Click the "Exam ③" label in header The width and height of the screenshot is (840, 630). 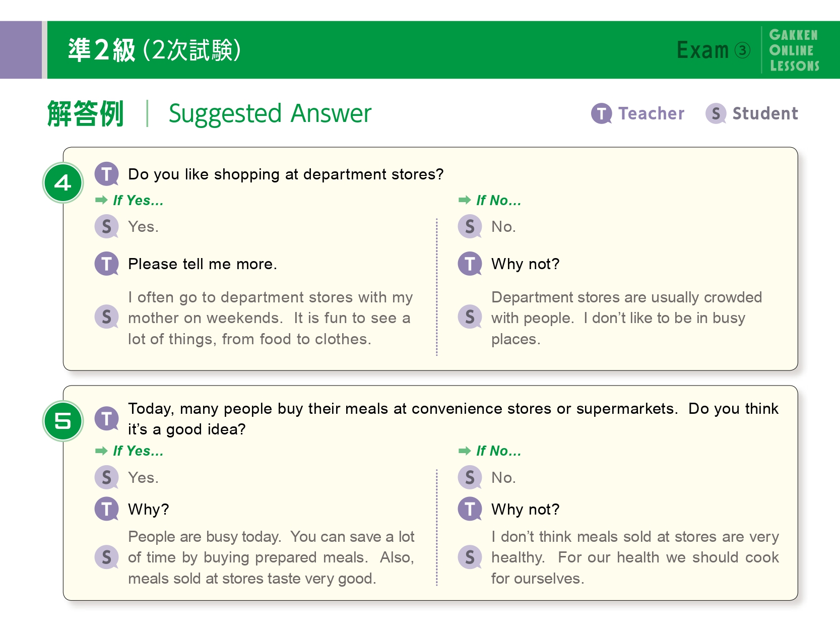pyautogui.click(x=713, y=50)
